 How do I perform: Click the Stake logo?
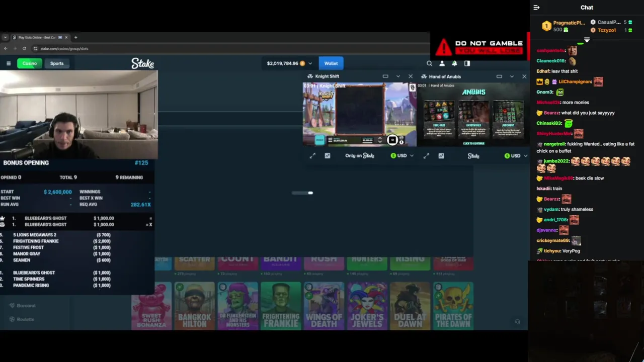coord(142,63)
